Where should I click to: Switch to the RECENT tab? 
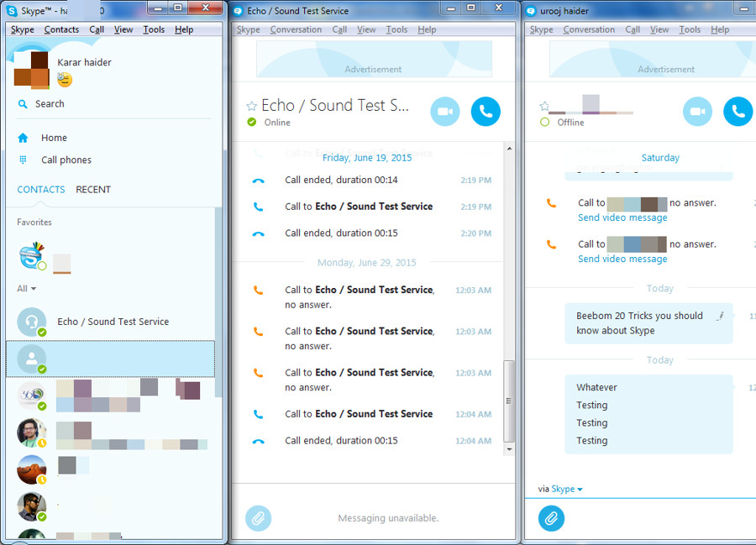pos(93,190)
